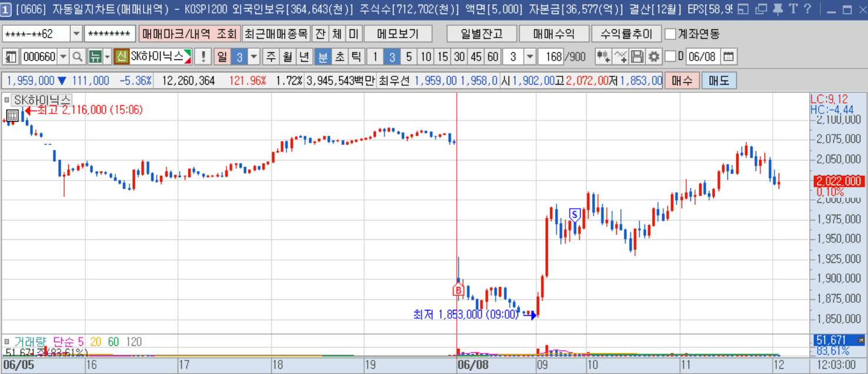Open the screen menu icon at toolbar start

click(x=11, y=57)
